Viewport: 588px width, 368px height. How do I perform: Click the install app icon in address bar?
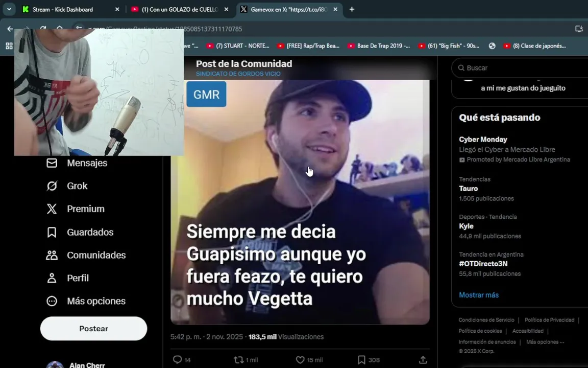579,29
